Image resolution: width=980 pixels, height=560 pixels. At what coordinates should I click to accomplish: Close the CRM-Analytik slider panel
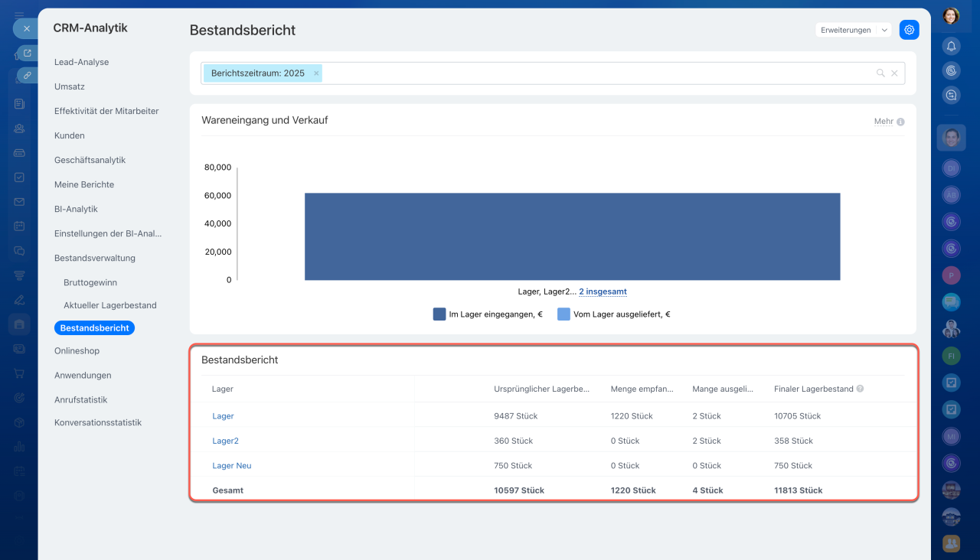click(26, 28)
